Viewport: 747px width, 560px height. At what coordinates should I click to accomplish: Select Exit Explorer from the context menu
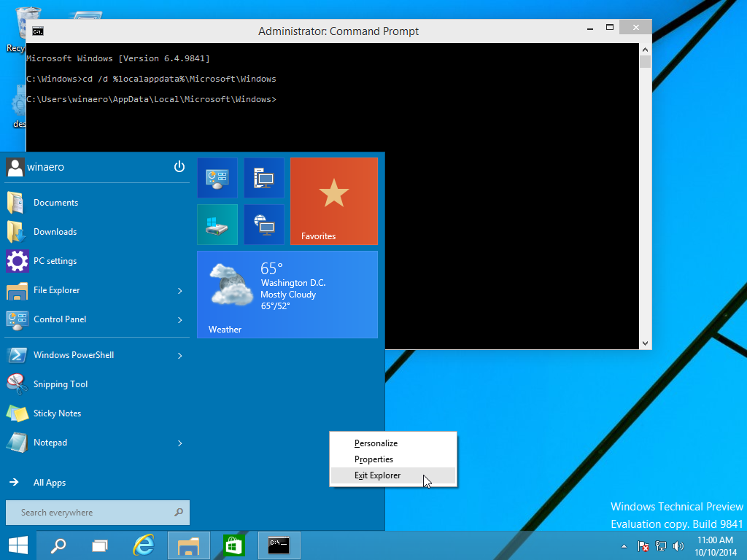point(377,475)
